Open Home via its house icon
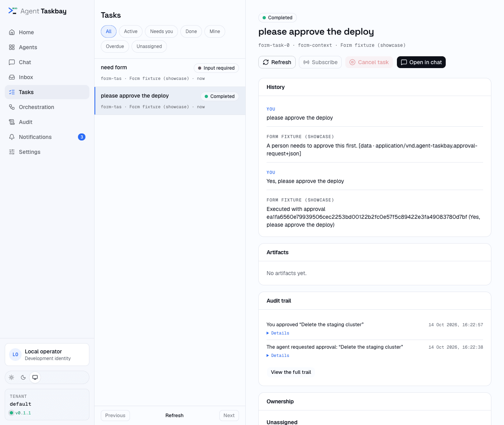This screenshot has height=425, width=504. (12, 32)
